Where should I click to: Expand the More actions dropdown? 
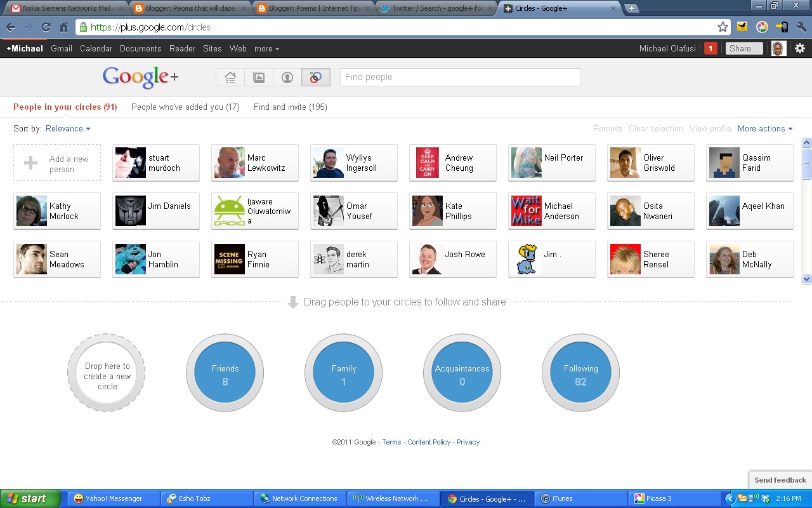pyautogui.click(x=765, y=128)
